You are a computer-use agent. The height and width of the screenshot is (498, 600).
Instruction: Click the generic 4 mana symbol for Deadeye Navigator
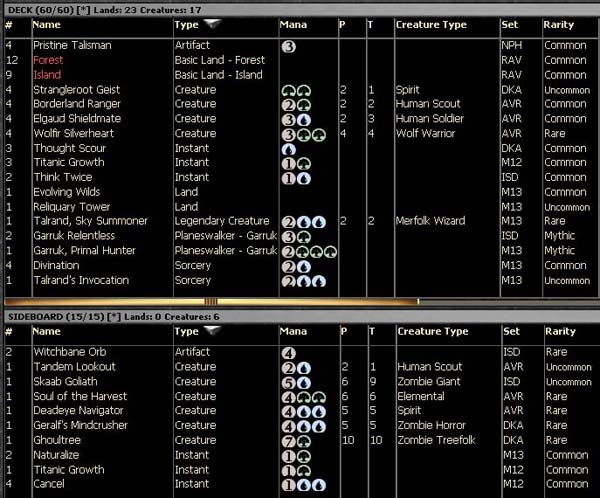point(289,412)
